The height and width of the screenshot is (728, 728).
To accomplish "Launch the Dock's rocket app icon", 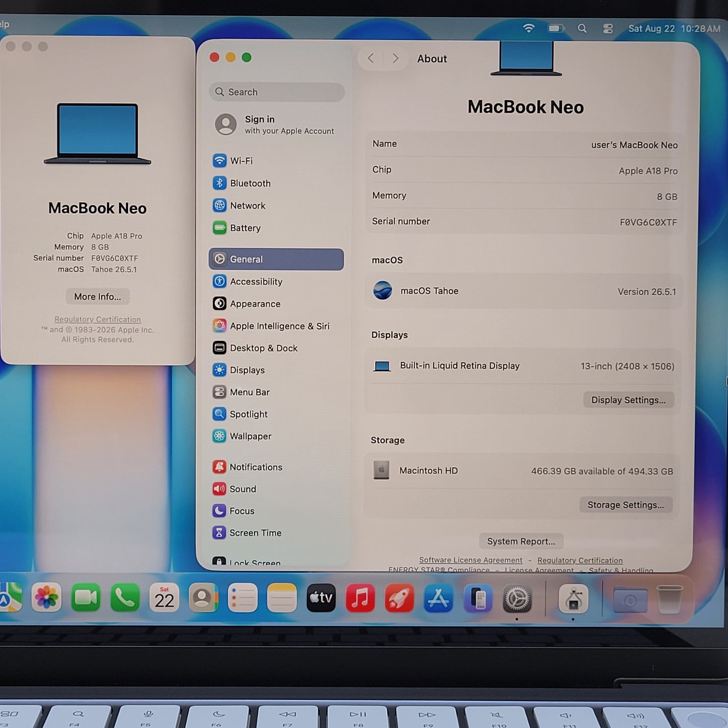I will tap(400, 598).
